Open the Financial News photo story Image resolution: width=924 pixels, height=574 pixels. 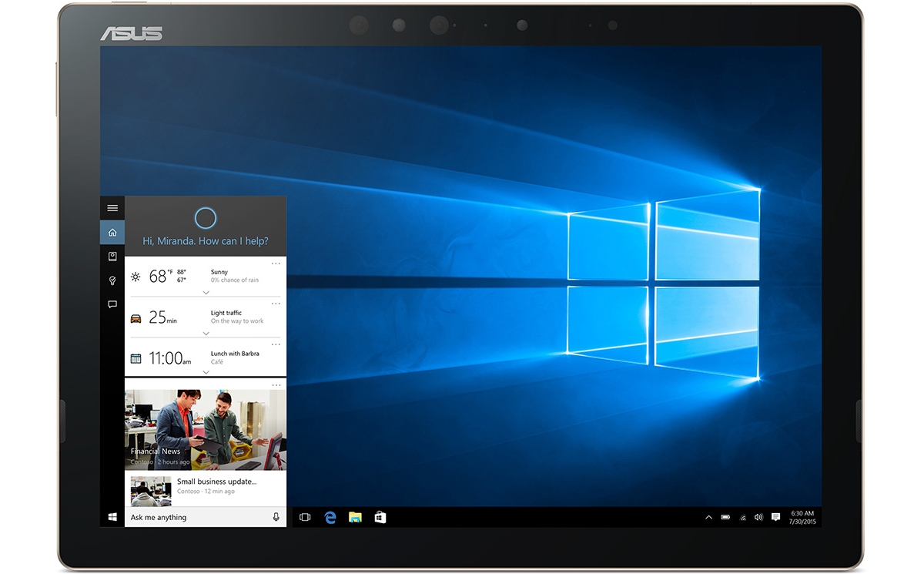click(206, 429)
